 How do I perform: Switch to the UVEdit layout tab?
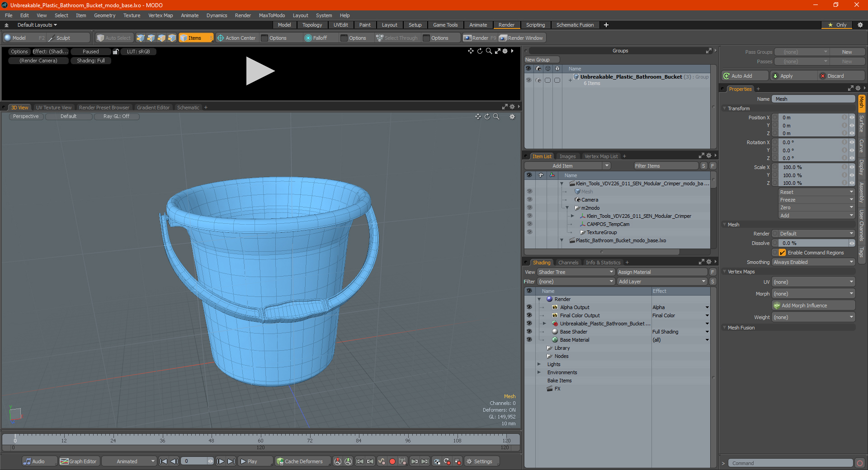click(x=340, y=25)
